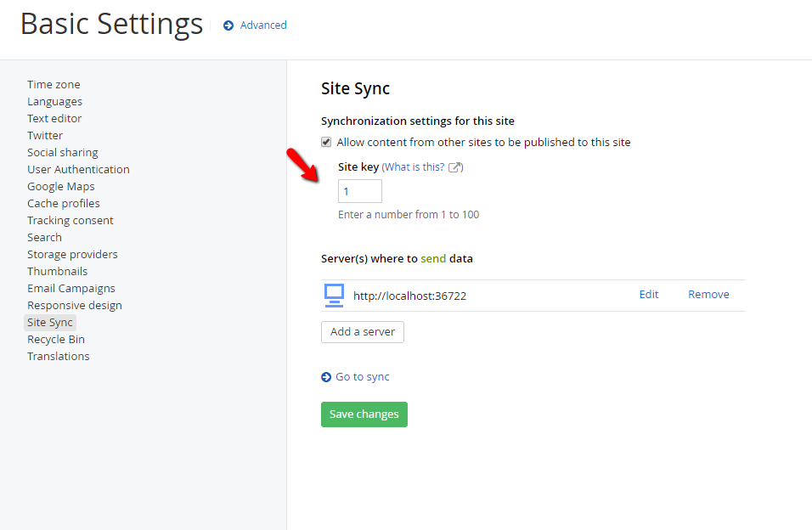Edit the localhost:36722 server
This screenshot has height=530, width=812.
pos(649,294)
